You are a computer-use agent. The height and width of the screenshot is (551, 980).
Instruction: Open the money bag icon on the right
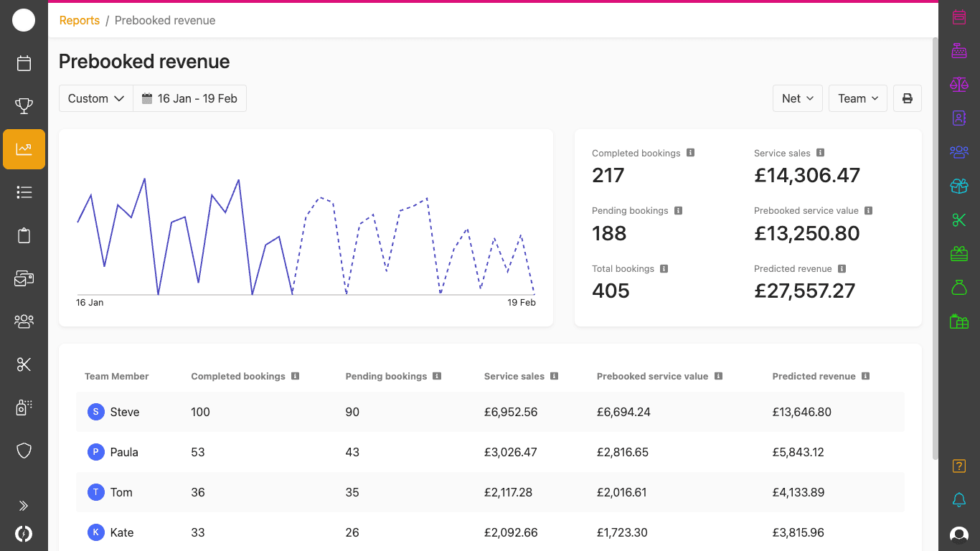pyautogui.click(x=959, y=287)
